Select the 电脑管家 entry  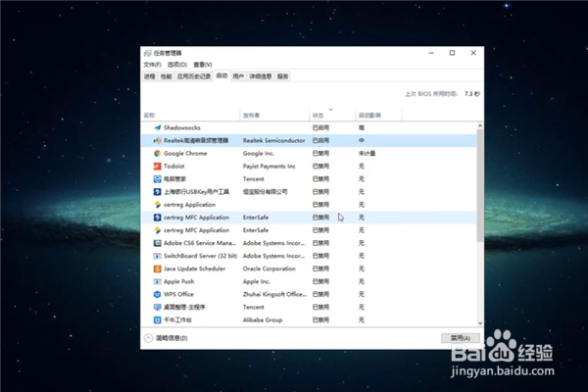[x=175, y=179]
